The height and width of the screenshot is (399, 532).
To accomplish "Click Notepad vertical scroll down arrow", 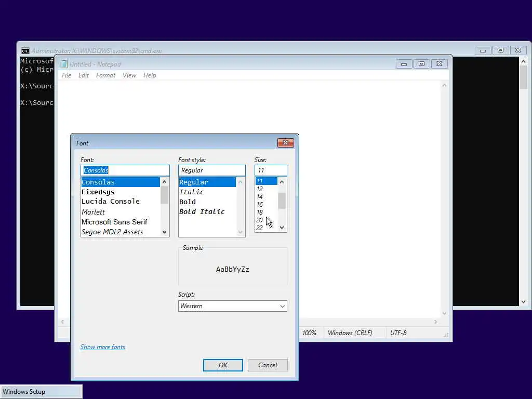I will pos(445,313).
